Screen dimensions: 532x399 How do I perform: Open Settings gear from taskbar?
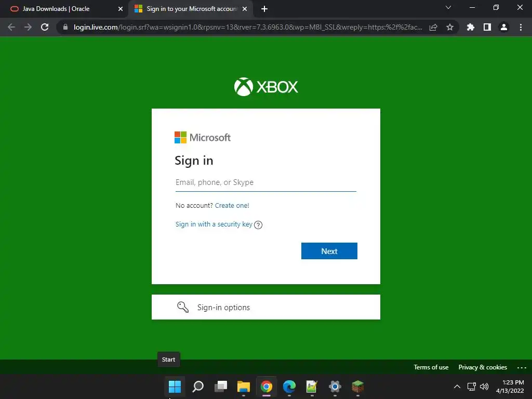pos(335,386)
